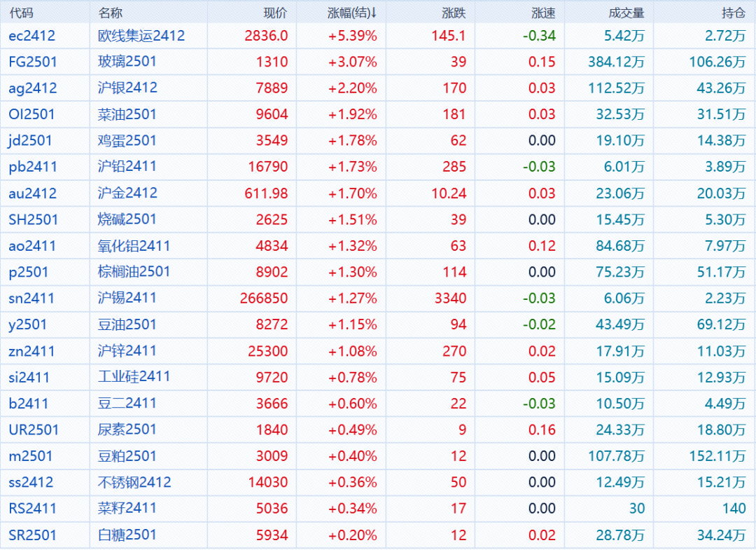Viewport: 756px width, 550px height.
Task: Select the 玻璃2501 name link
Action: tap(127, 62)
